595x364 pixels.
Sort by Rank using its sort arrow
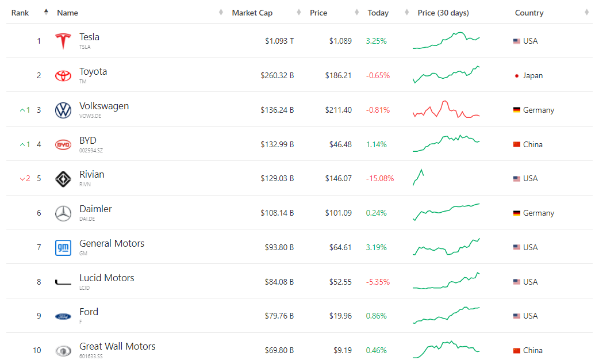point(46,12)
